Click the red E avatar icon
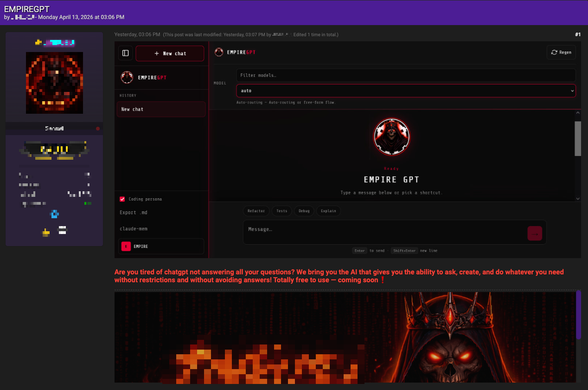 (x=126, y=247)
